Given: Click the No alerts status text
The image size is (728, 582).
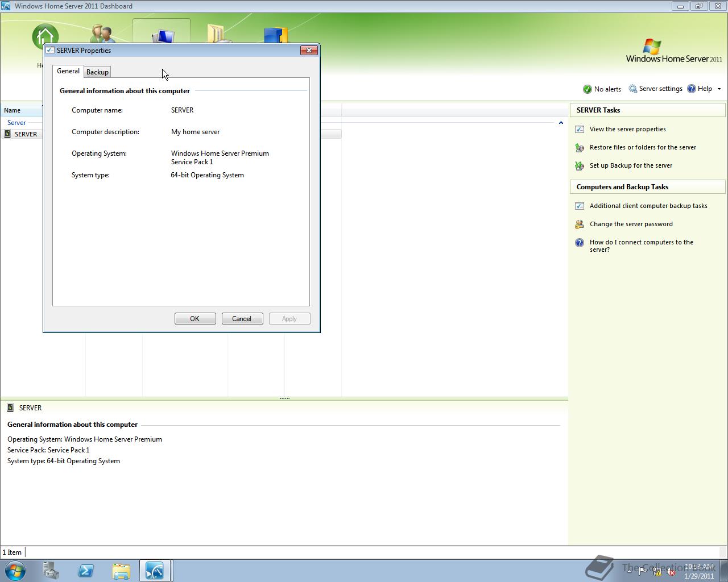Looking at the screenshot, I should (607, 89).
